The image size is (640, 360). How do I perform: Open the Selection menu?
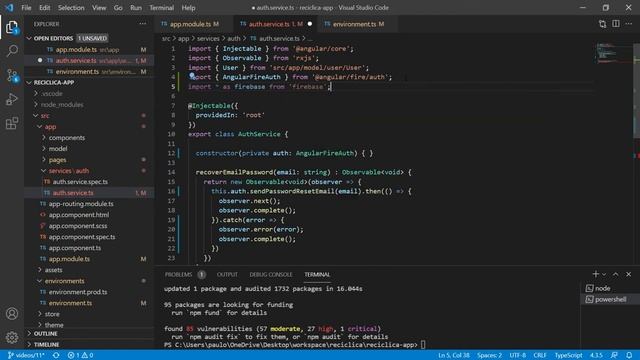coord(71,8)
